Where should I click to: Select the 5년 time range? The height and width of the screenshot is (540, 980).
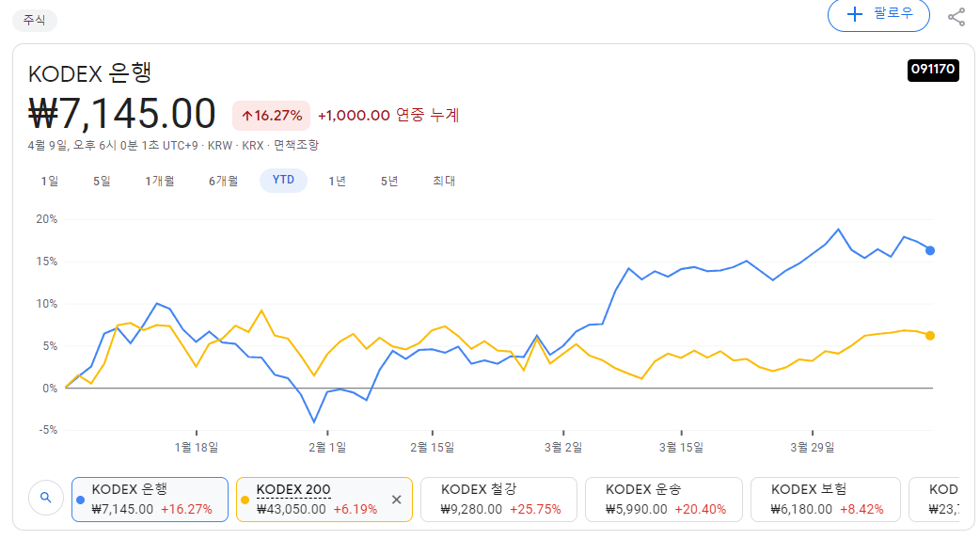tap(389, 181)
